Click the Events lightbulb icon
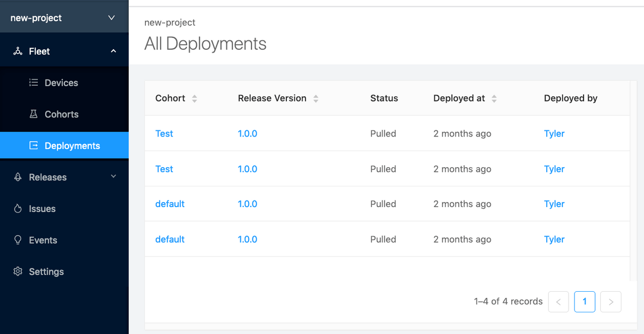 click(x=18, y=240)
